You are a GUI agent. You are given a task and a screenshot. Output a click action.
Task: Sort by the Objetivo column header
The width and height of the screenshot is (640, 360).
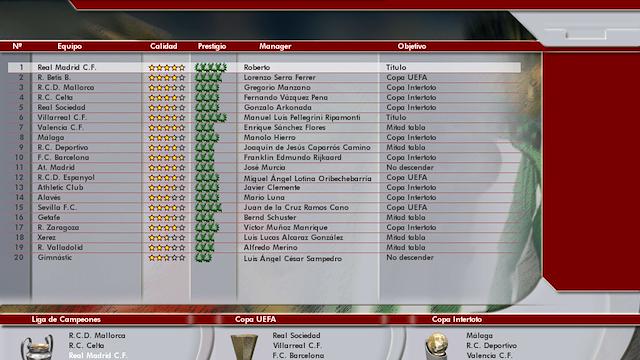[412, 46]
